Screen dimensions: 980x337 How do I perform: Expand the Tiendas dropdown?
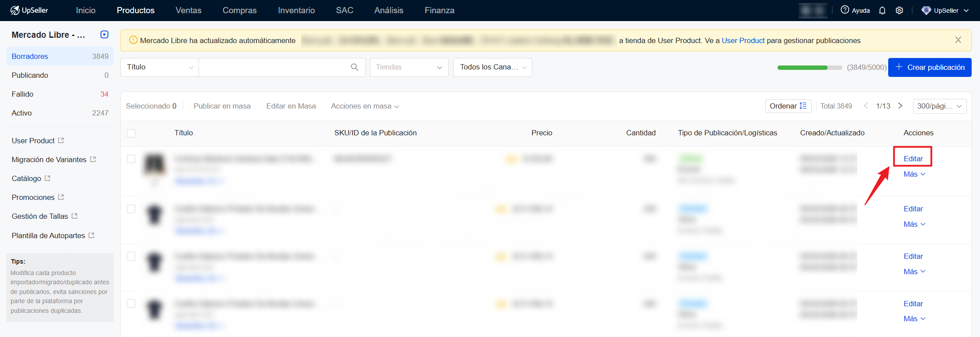tap(409, 67)
